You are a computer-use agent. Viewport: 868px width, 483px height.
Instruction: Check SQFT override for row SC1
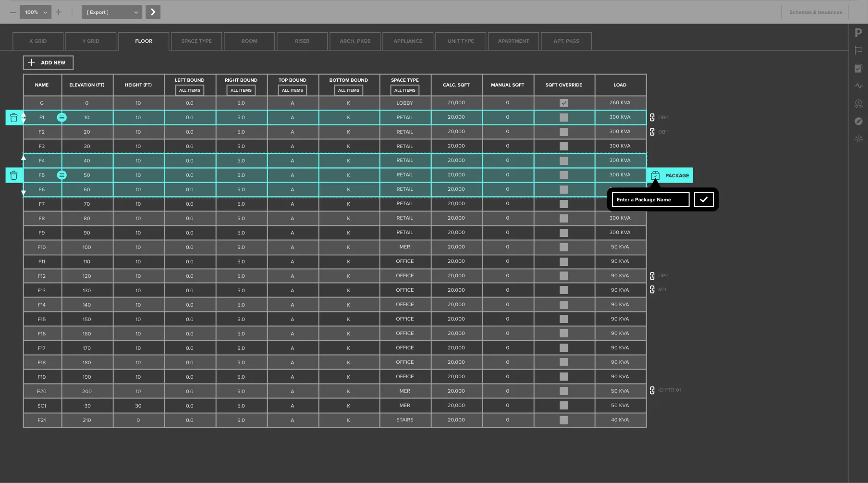564,406
